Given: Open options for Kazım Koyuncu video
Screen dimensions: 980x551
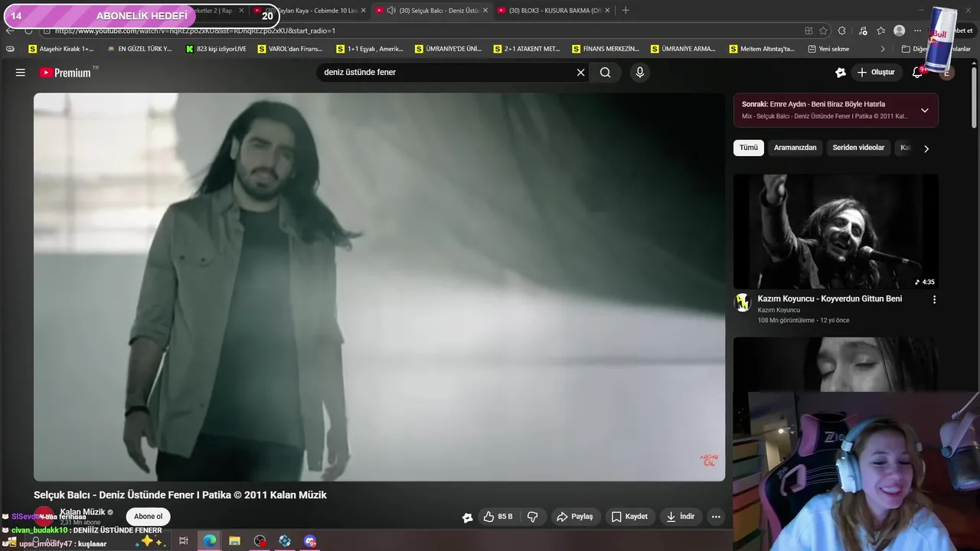Looking at the screenshot, I should point(934,300).
